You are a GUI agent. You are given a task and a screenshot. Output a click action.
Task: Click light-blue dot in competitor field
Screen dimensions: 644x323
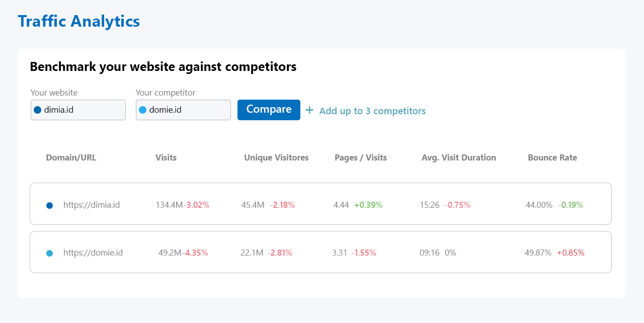142,110
